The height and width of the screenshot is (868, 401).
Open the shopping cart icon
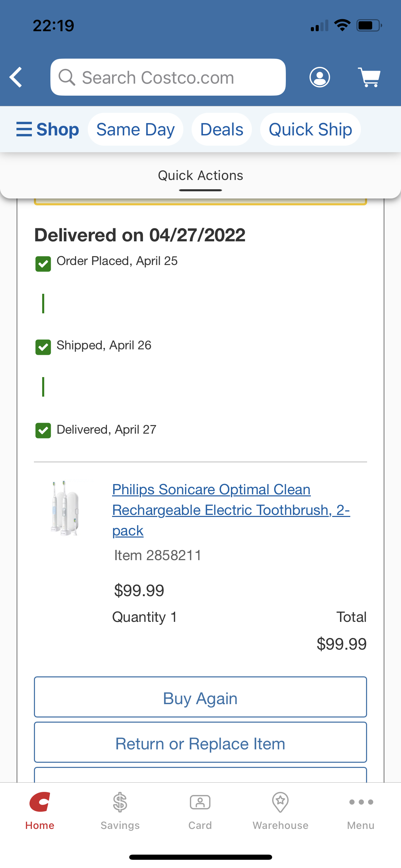(x=369, y=77)
